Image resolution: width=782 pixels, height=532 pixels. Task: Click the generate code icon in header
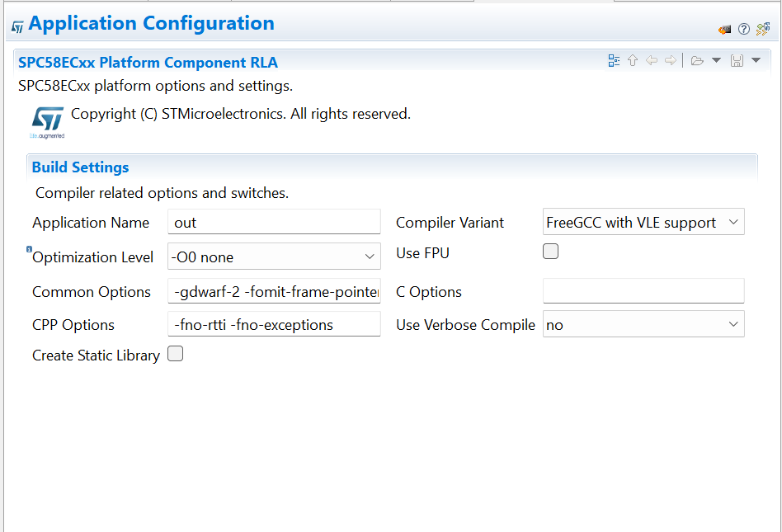tap(724, 29)
